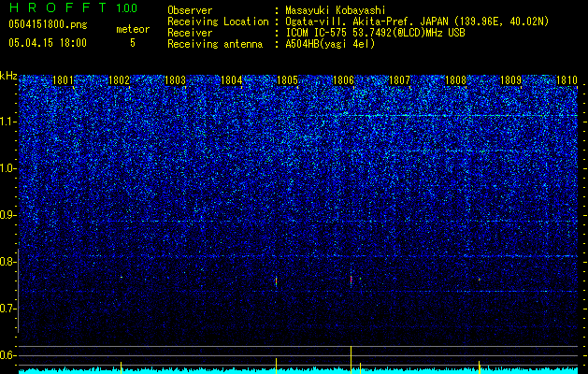Click the 1805 time label

[x=287, y=80]
